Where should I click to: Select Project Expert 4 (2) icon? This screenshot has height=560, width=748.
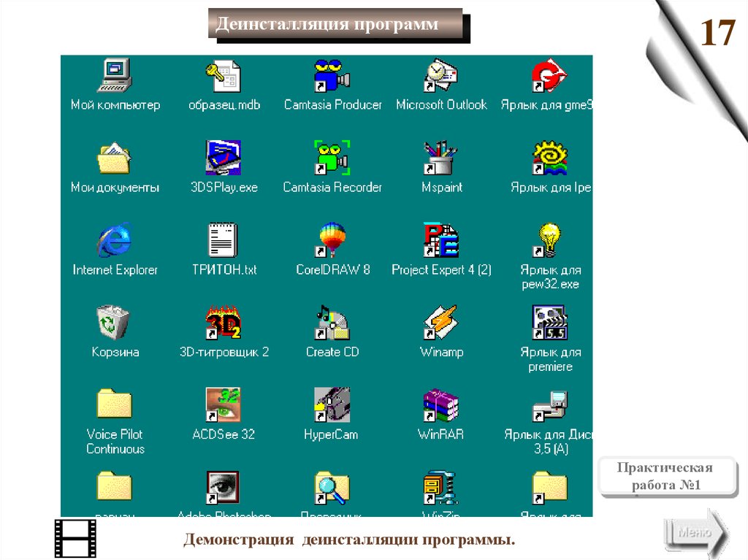coord(441,240)
